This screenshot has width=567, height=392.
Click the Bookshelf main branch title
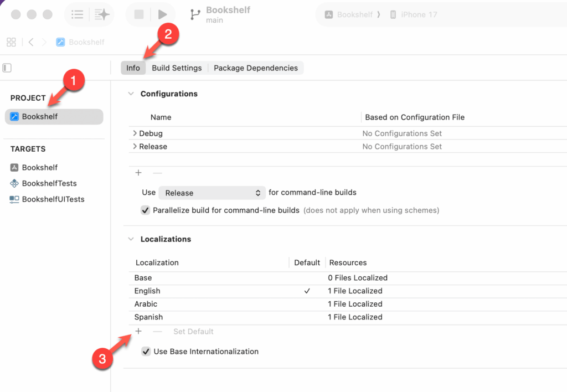(228, 14)
